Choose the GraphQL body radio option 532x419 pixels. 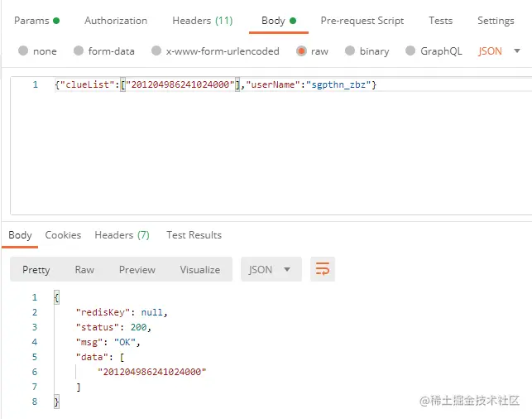click(x=410, y=51)
